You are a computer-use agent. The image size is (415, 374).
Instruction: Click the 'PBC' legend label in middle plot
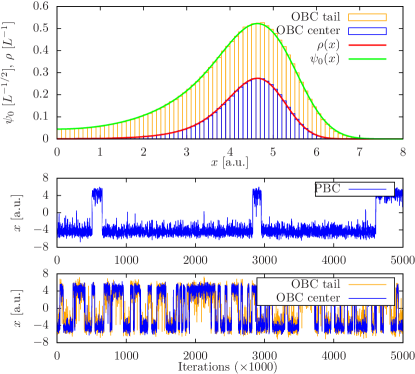(328, 189)
